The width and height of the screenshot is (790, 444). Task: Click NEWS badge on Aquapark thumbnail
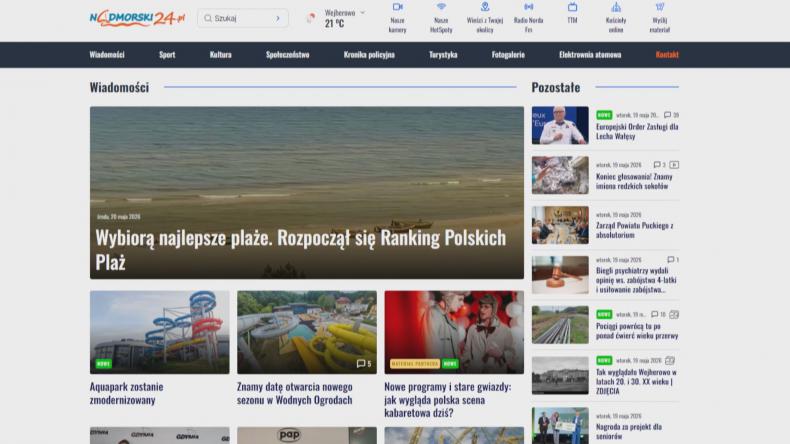(103, 363)
